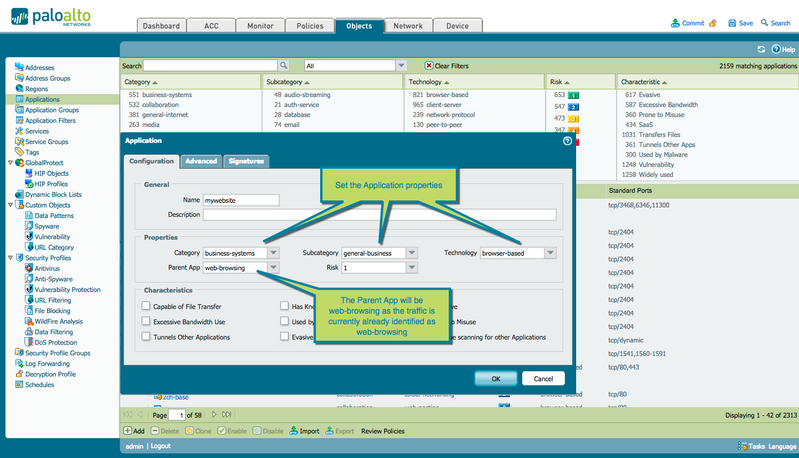Click the Services icon in sidebar

click(19, 131)
